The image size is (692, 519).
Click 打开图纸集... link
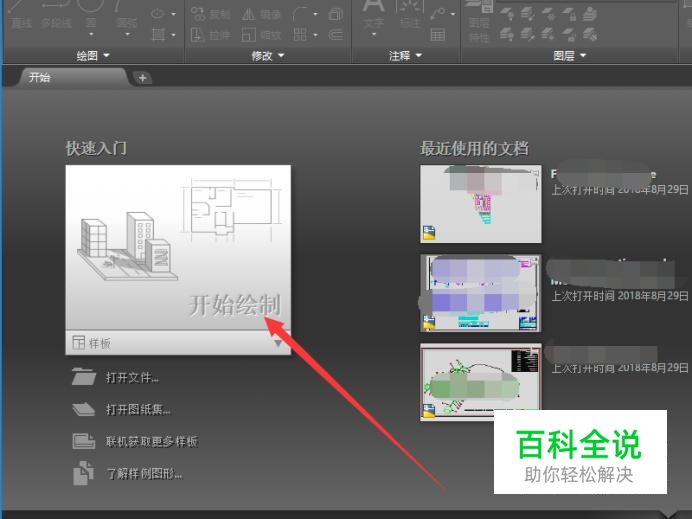point(121,410)
